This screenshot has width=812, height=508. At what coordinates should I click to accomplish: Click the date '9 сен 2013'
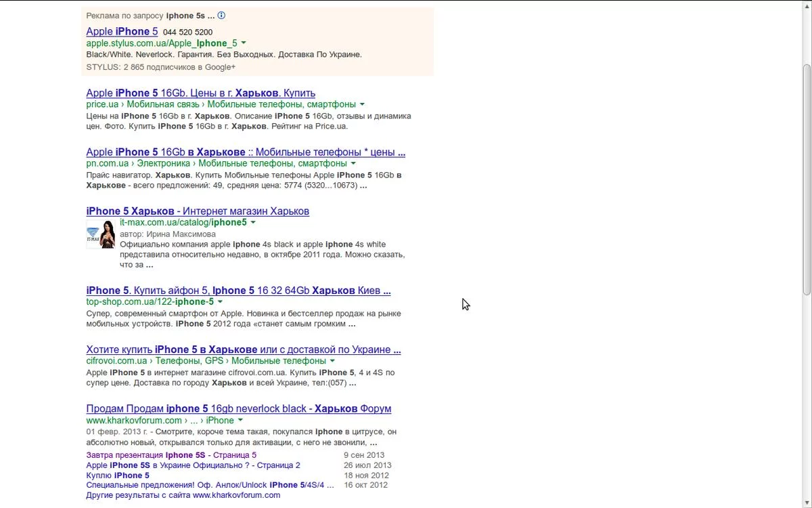364,455
